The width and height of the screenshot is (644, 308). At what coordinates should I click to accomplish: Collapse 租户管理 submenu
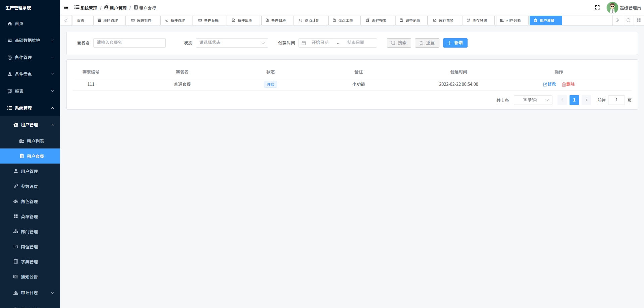point(30,125)
